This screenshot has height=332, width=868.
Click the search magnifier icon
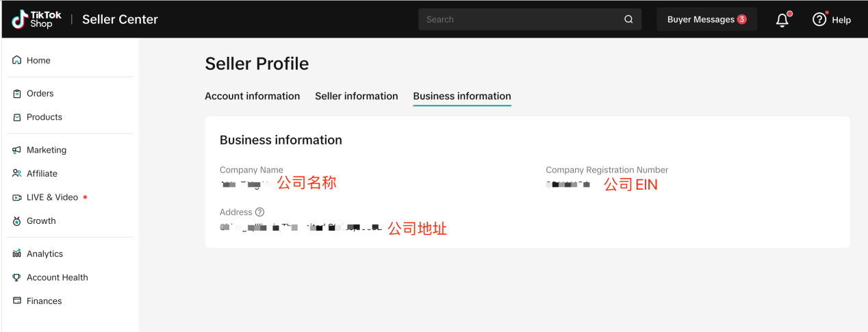point(628,20)
